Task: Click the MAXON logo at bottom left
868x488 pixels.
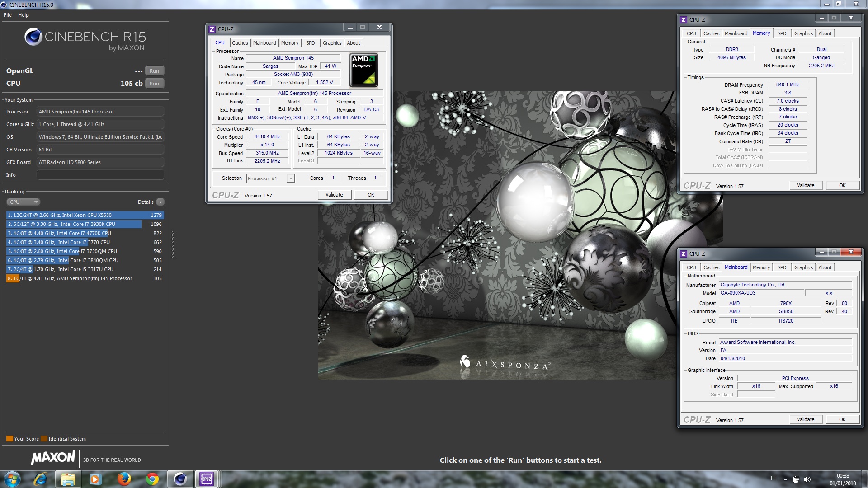Action: (53, 457)
